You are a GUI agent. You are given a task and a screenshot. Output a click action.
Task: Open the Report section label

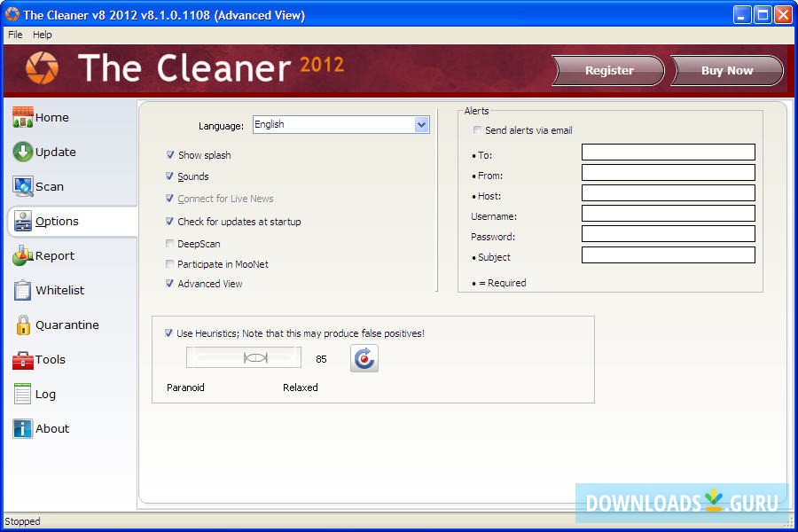54,256
